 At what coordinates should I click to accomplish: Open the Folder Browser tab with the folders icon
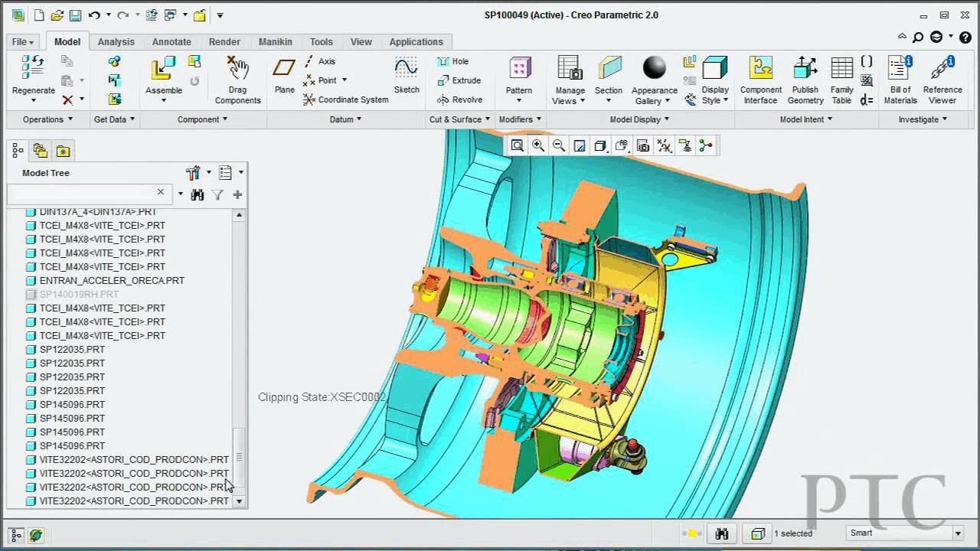click(x=41, y=151)
